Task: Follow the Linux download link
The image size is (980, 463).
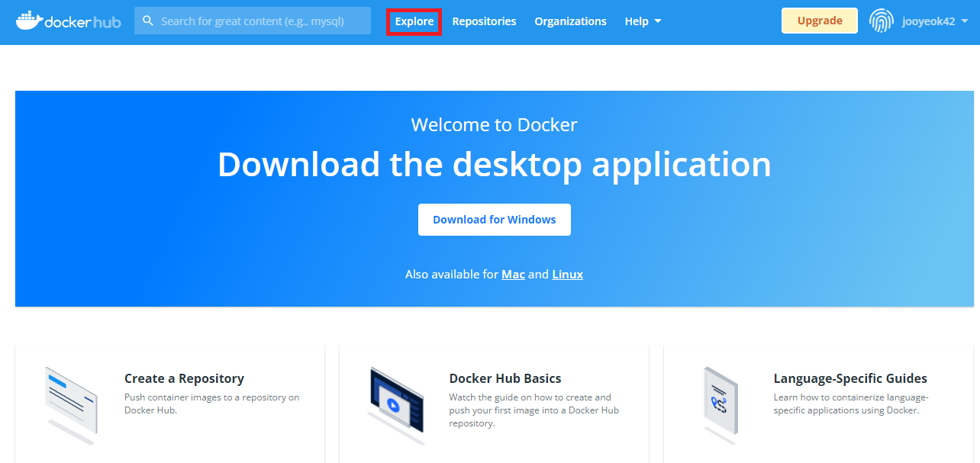Action: [x=567, y=274]
